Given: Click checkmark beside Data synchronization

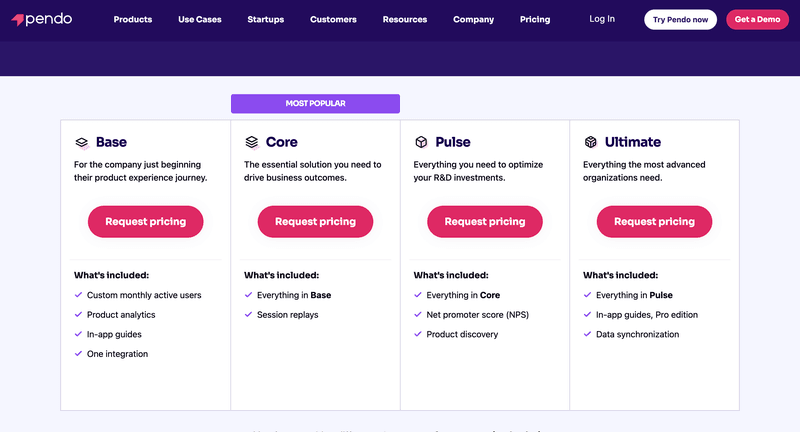Looking at the screenshot, I should click(x=587, y=334).
